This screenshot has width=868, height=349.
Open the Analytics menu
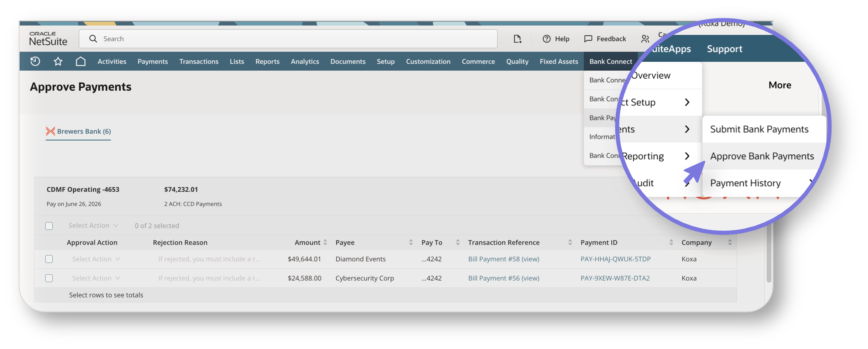point(305,61)
